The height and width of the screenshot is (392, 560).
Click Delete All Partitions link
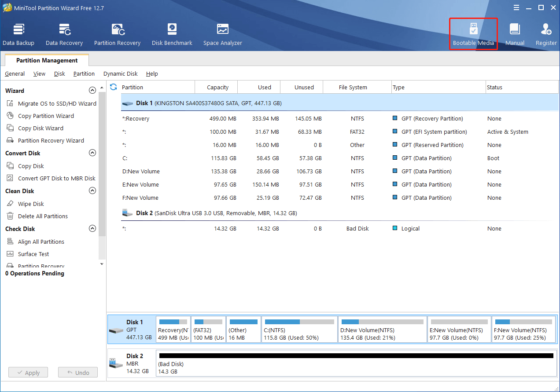43,216
